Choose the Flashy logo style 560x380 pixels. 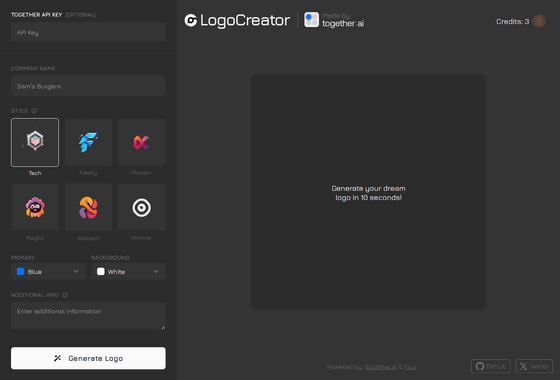88,142
